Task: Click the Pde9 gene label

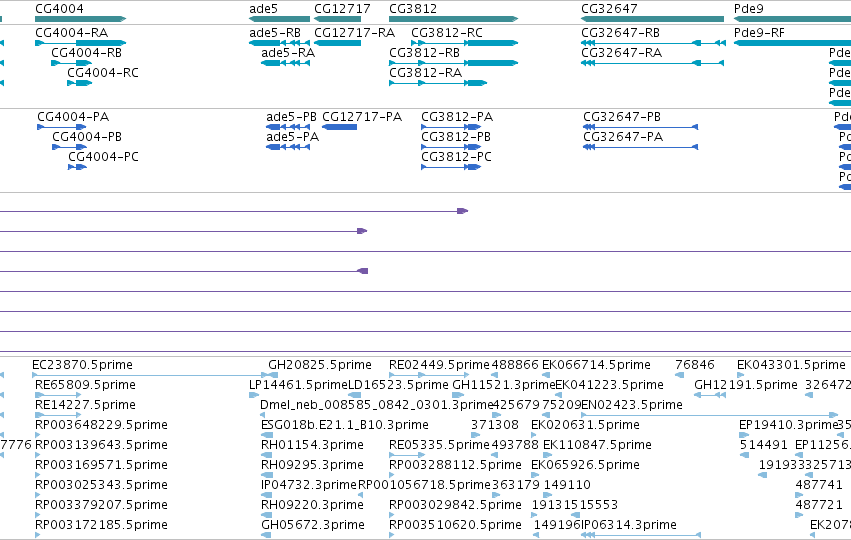Action: [748, 9]
